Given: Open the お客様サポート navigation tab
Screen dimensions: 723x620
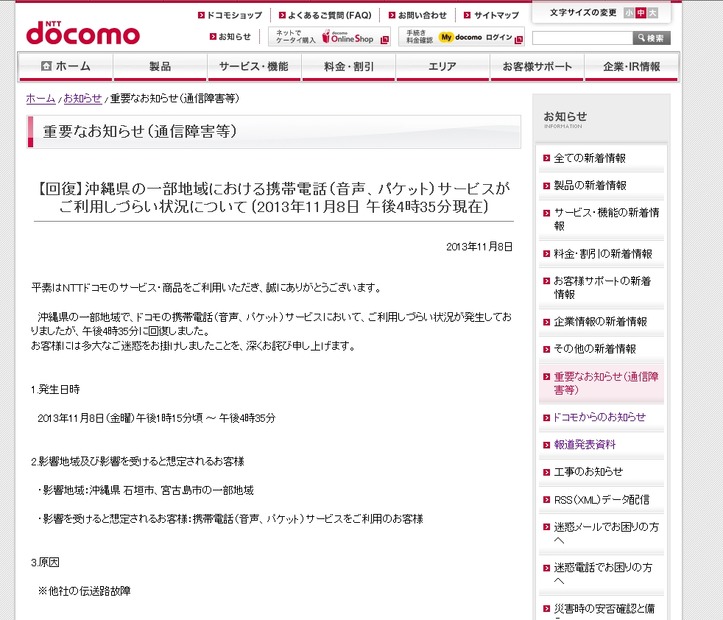Looking at the screenshot, I should tap(537, 66).
